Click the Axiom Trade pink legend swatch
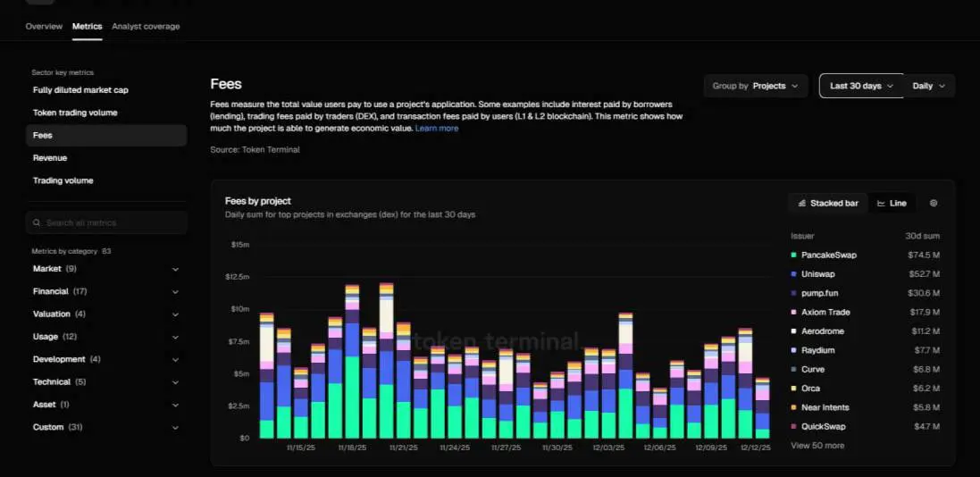The height and width of the screenshot is (477, 980). (x=794, y=312)
